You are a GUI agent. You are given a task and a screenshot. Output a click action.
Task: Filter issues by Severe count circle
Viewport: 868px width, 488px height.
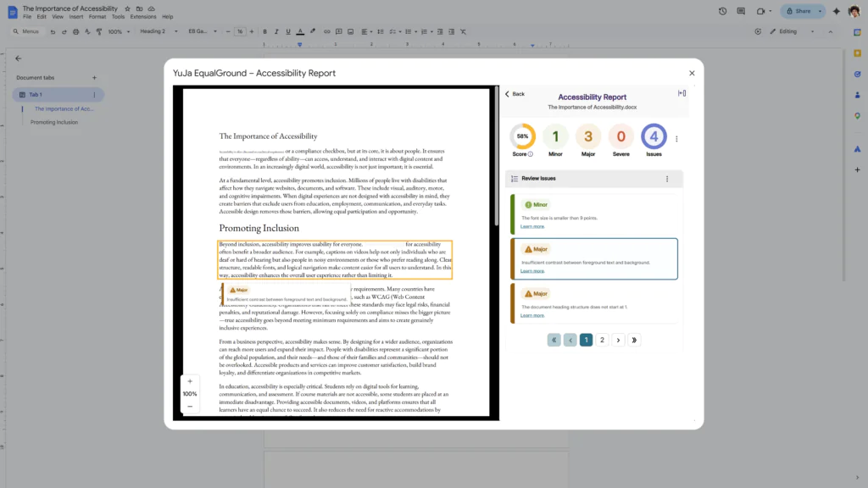[621, 136]
